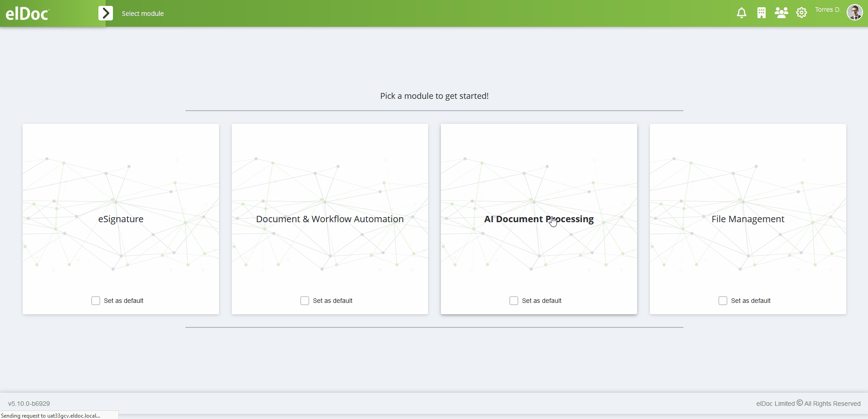Click the version number v5.10.0-b6929
Image resolution: width=868 pixels, height=419 pixels.
(29, 404)
